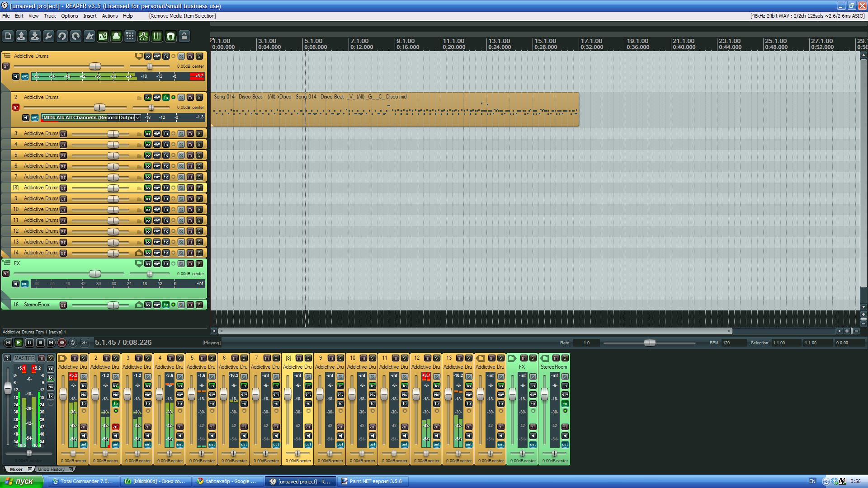Screen dimensions: 868x488
Task: Click folder icon on track 14 Addictive Drums
Action: 139,253
